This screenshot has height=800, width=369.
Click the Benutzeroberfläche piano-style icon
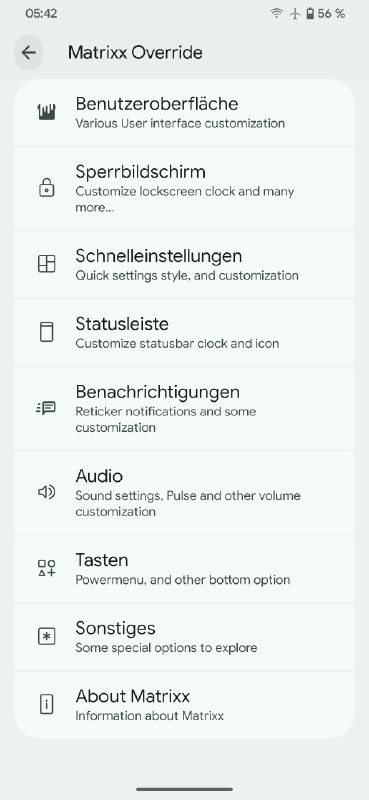click(x=46, y=112)
